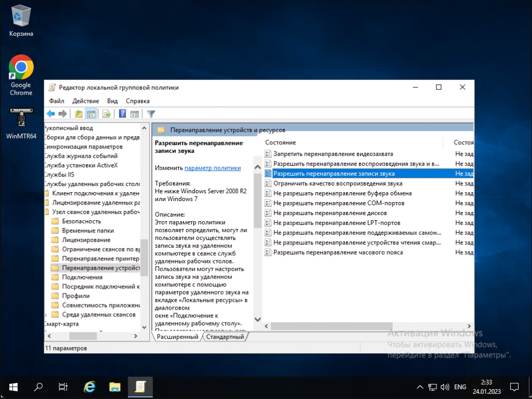Toggle the Show/Hide Action Pane icon
The width and height of the screenshot is (532, 399).
pyautogui.click(x=135, y=114)
